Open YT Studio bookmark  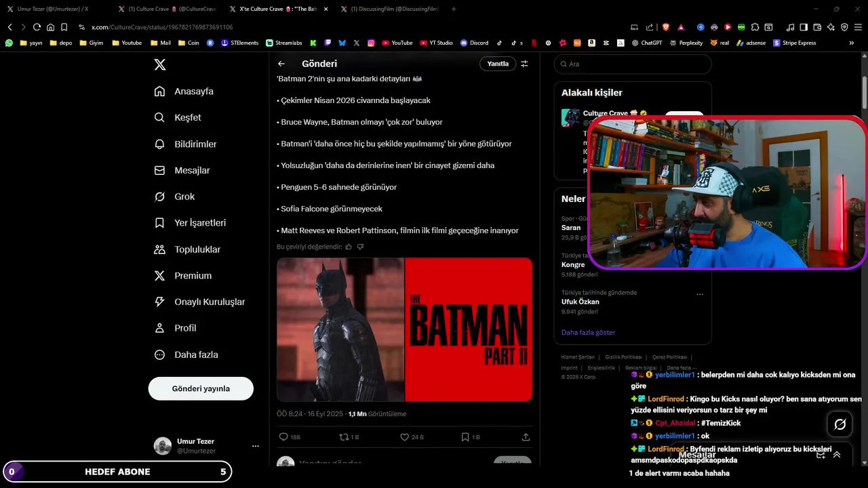coord(436,43)
